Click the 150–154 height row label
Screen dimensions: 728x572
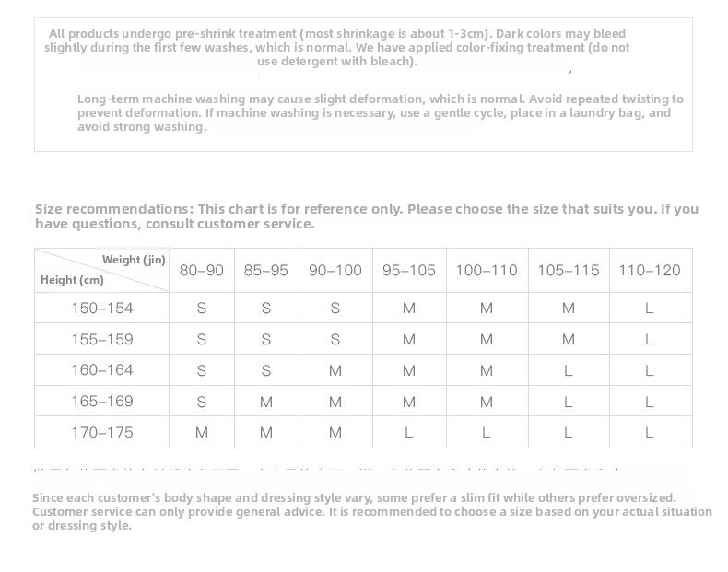tap(102, 308)
